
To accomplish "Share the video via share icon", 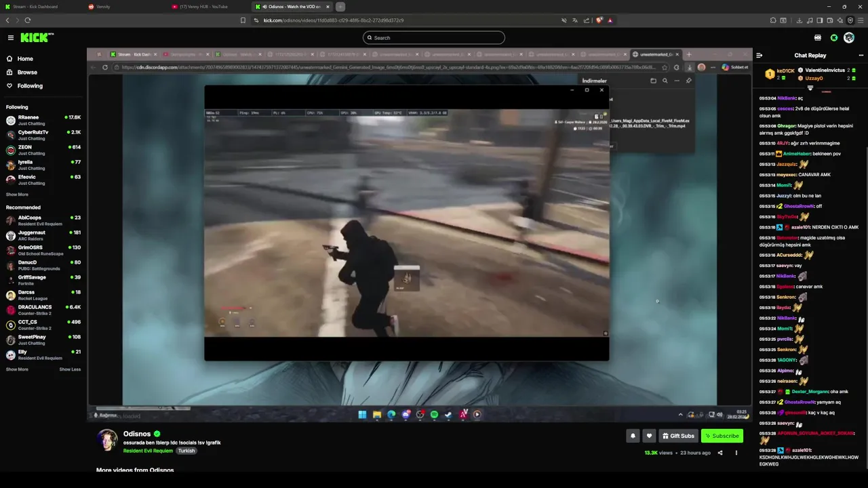I will [x=720, y=453].
